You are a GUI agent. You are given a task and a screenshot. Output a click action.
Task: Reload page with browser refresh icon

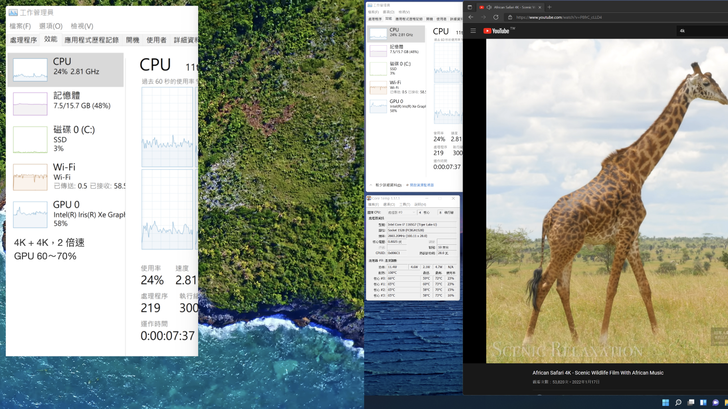pyautogui.click(x=496, y=17)
